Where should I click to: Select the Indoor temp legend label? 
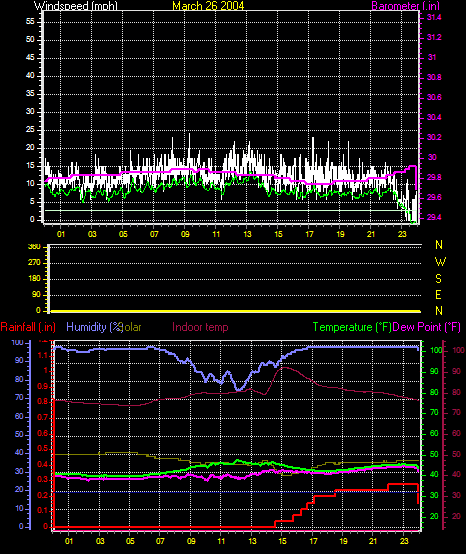[200, 327]
